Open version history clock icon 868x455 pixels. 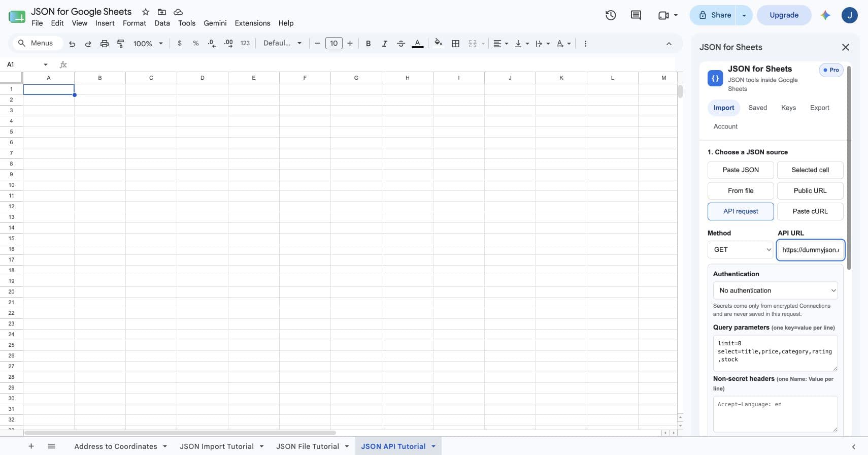(x=611, y=15)
